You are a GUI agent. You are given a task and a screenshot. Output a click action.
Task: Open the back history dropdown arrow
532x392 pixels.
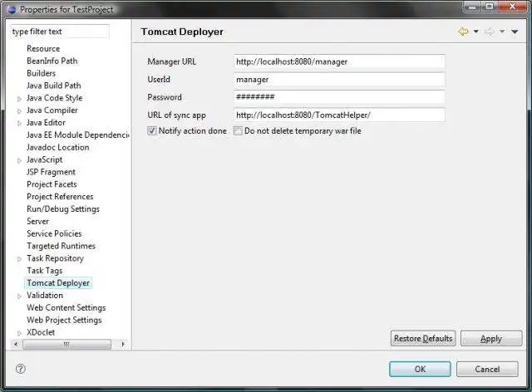coord(476,32)
